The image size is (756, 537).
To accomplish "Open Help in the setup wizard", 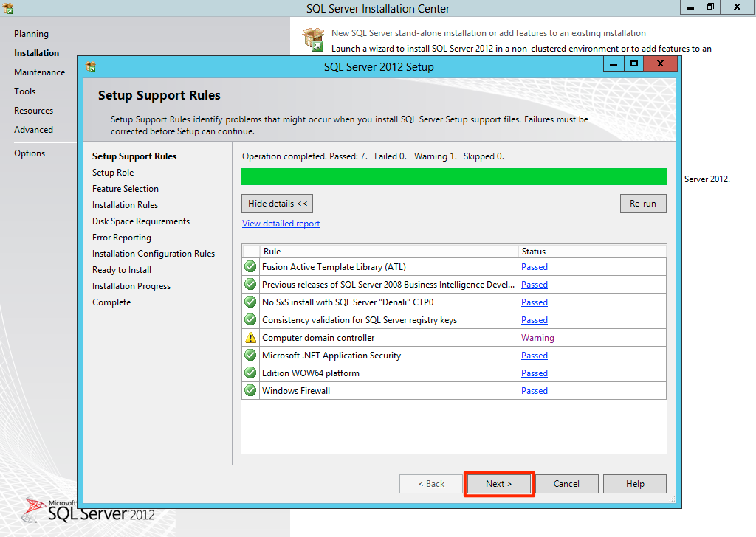I will pyautogui.click(x=635, y=484).
